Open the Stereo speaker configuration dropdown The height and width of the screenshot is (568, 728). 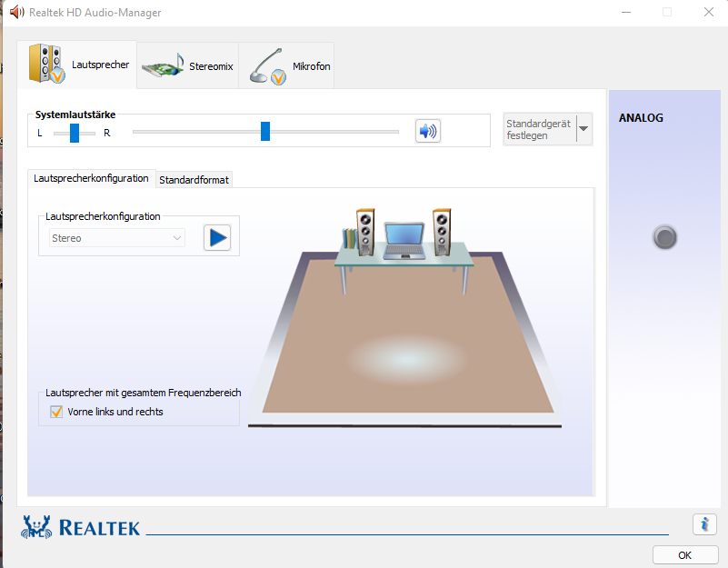click(116, 238)
